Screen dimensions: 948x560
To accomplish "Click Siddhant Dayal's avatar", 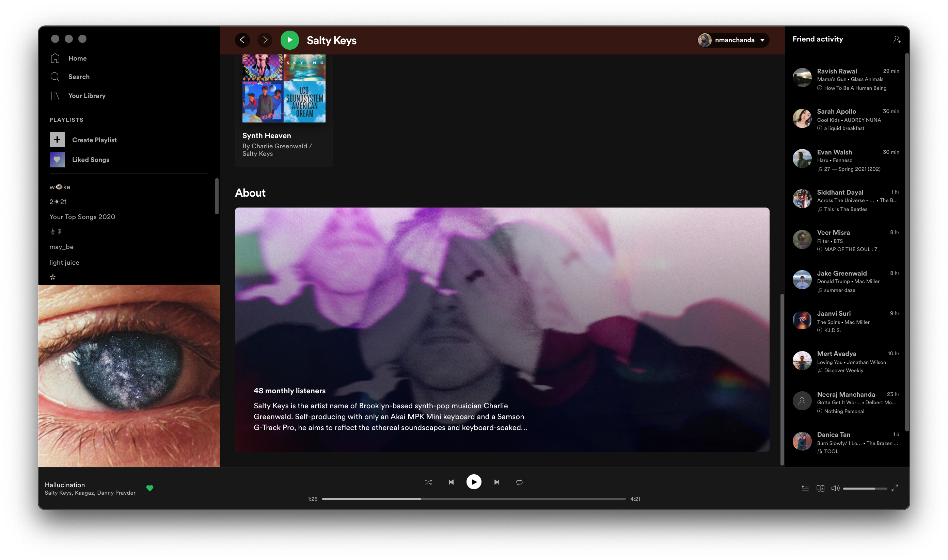I will pyautogui.click(x=802, y=199).
